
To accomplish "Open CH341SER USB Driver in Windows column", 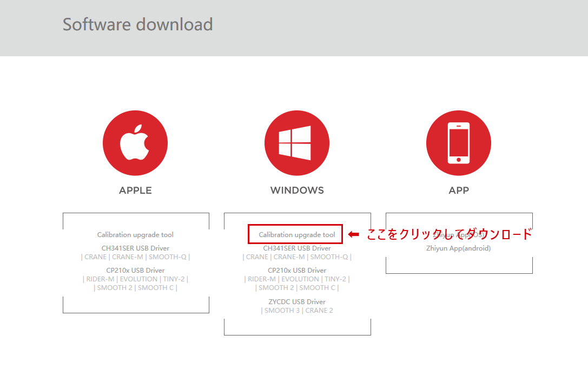I will tap(297, 248).
